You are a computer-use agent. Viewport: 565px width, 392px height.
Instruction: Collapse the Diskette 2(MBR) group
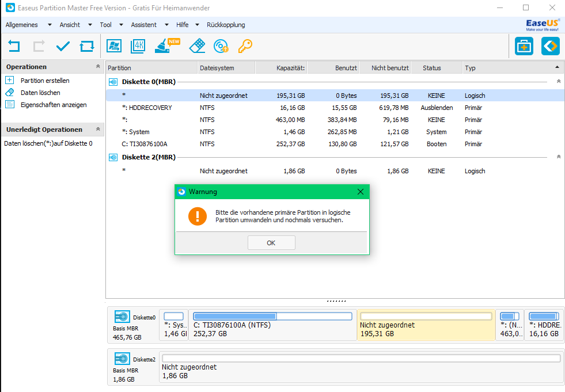click(x=559, y=157)
